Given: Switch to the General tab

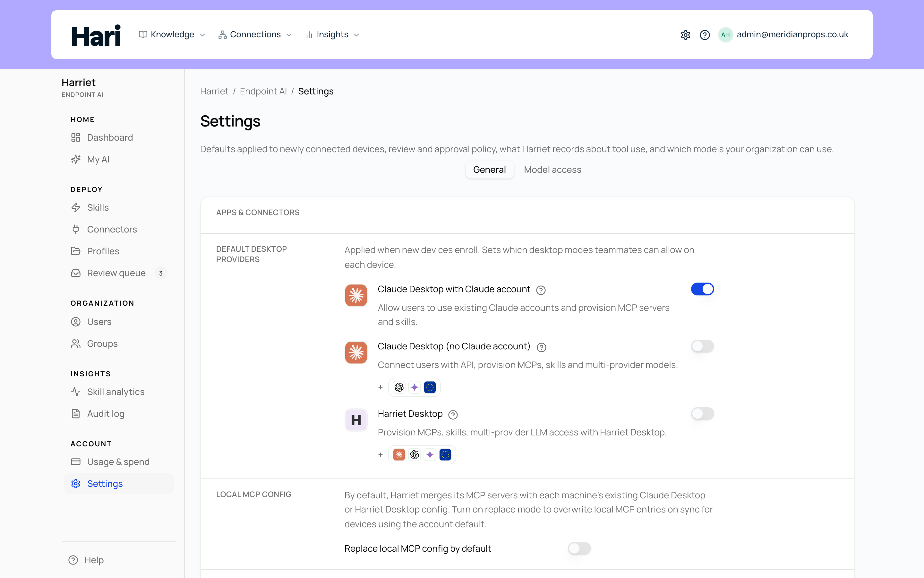Looking at the screenshot, I should click(x=490, y=170).
